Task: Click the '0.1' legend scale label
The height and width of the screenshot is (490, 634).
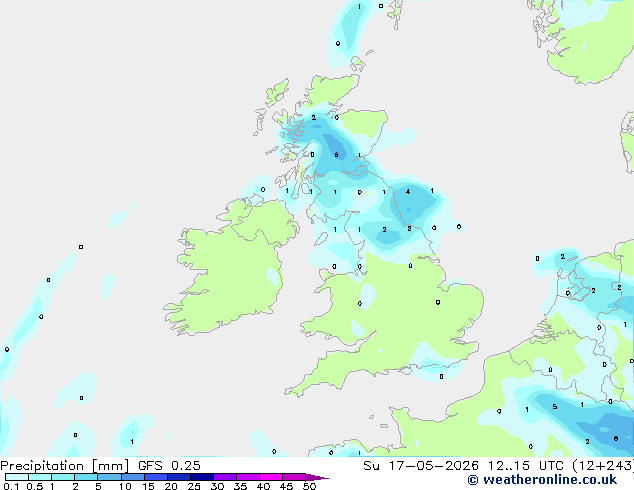Action: (11, 486)
